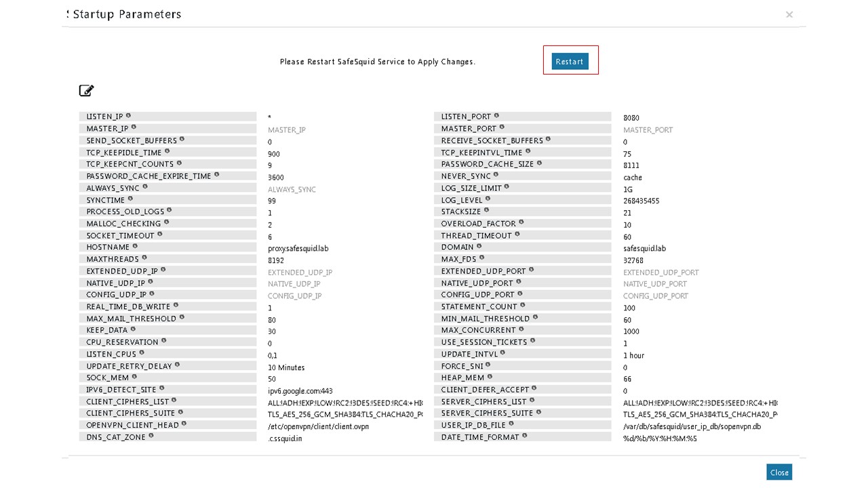Click the NATIVE_UDP_PORT placeholder value
This screenshot has width=868, height=488.
pyautogui.click(x=655, y=284)
